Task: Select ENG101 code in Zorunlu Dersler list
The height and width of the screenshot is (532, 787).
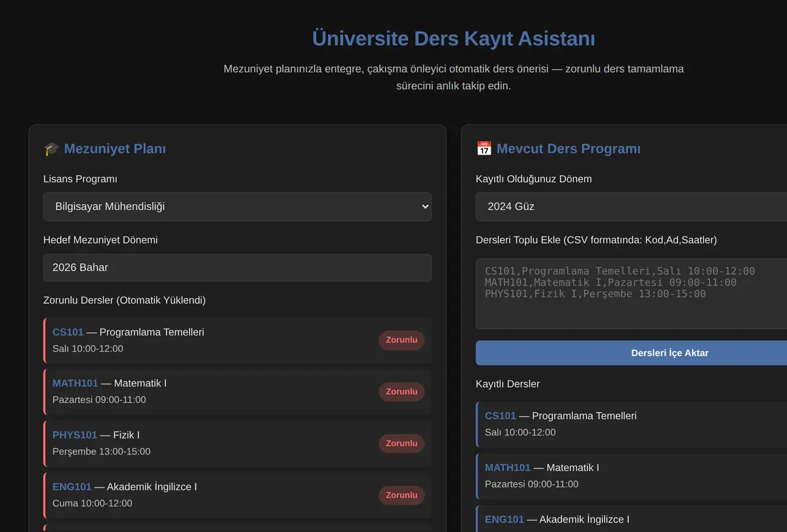Action: click(72, 487)
